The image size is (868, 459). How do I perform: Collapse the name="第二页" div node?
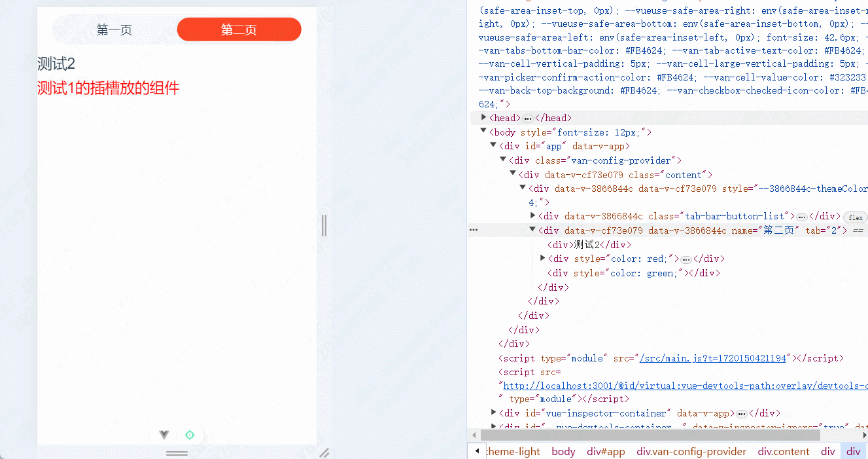(x=533, y=230)
